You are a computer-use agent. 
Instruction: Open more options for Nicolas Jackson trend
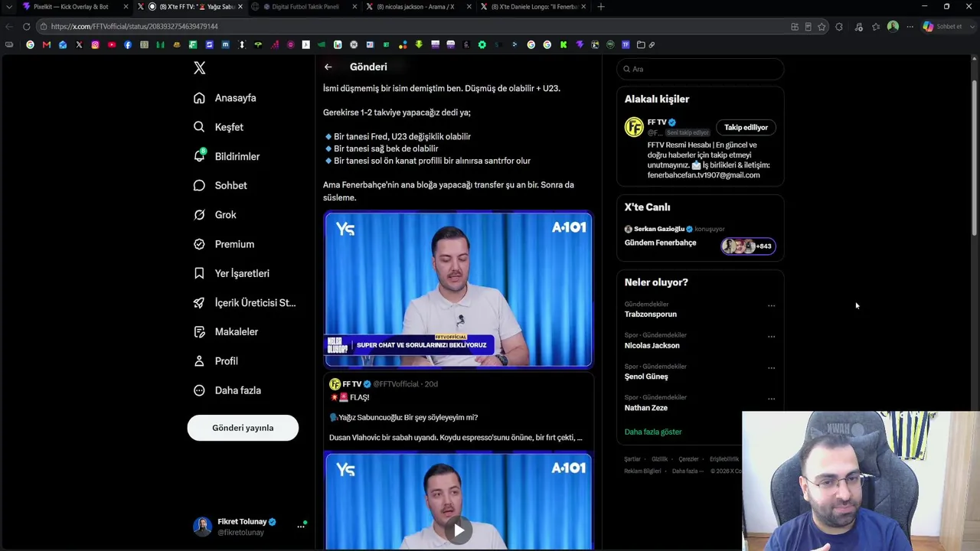tap(771, 336)
